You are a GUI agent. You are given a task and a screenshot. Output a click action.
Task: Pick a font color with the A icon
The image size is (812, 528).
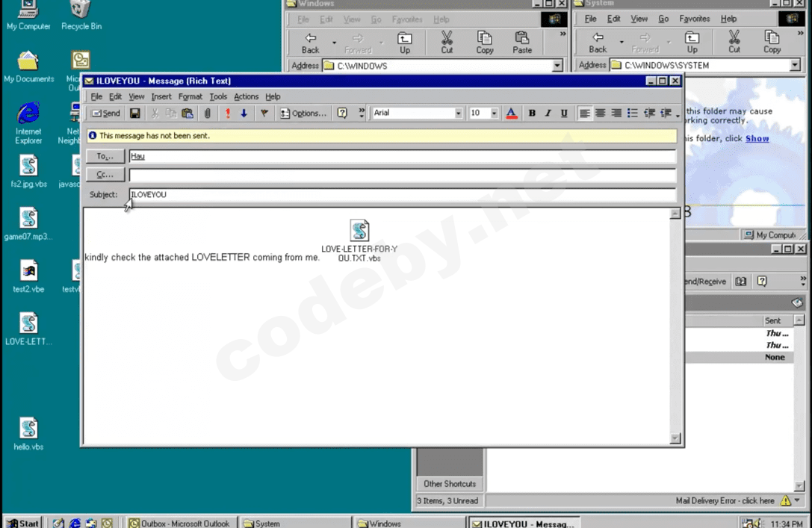click(511, 113)
